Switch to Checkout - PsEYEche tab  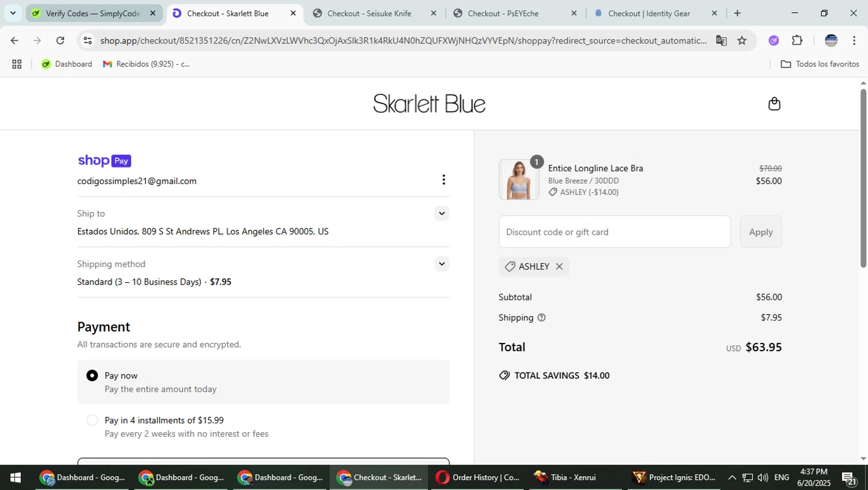pyautogui.click(x=515, y=13)
